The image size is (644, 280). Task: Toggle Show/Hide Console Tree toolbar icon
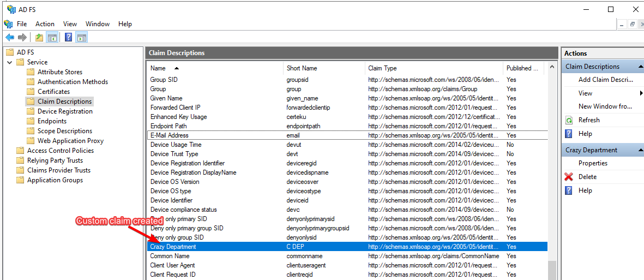[52, 38]
